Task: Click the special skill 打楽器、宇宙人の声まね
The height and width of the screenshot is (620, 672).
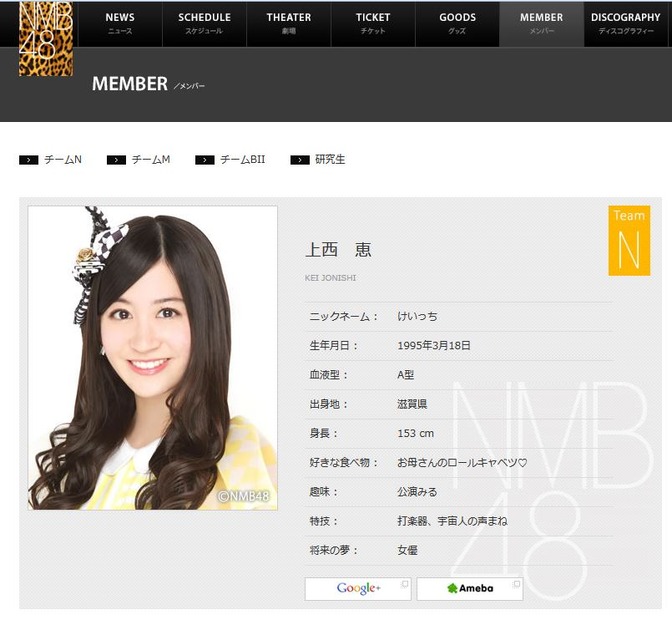Action: click(453, 521)
